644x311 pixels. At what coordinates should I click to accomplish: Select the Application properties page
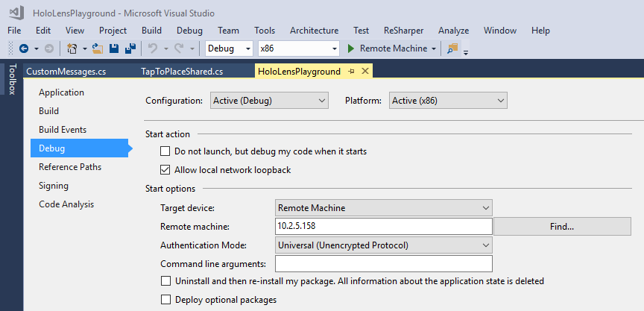pyautogui.click(x=62, y=92)
